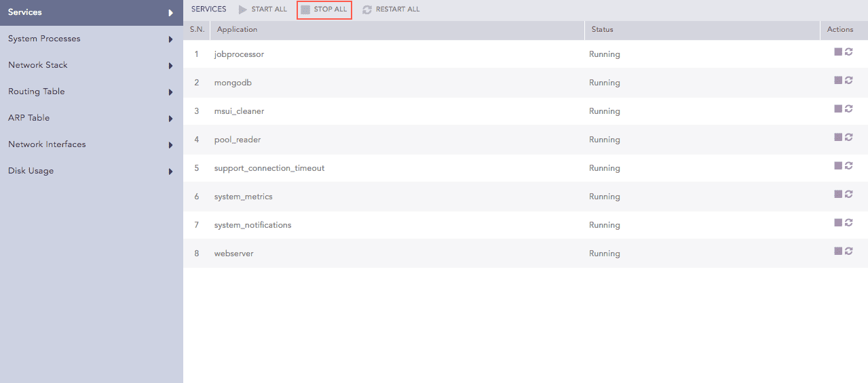Expand the Network Stack section arrow
868x383 pixels.
pos(171,66)
